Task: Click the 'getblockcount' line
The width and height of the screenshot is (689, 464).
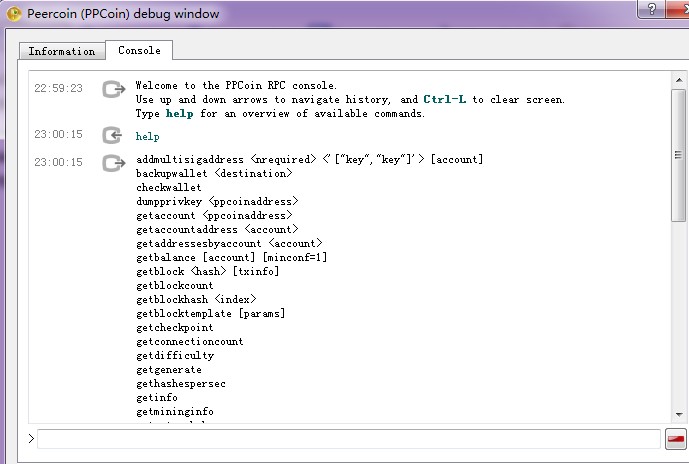Action: tap(175, 286)
